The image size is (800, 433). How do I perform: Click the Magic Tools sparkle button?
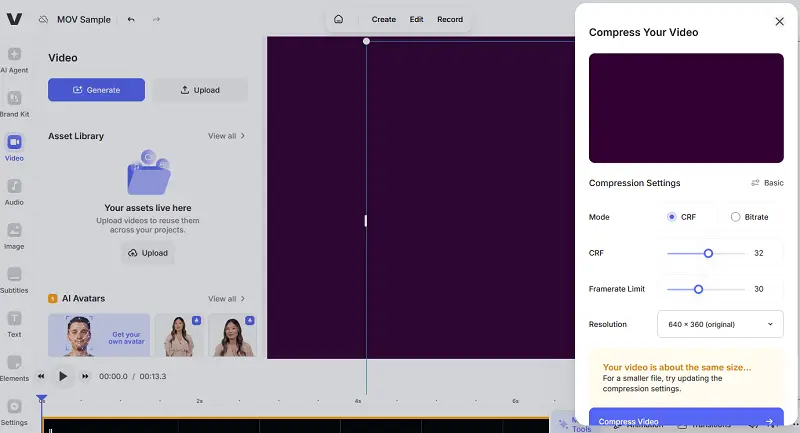(x=563, y=423)
